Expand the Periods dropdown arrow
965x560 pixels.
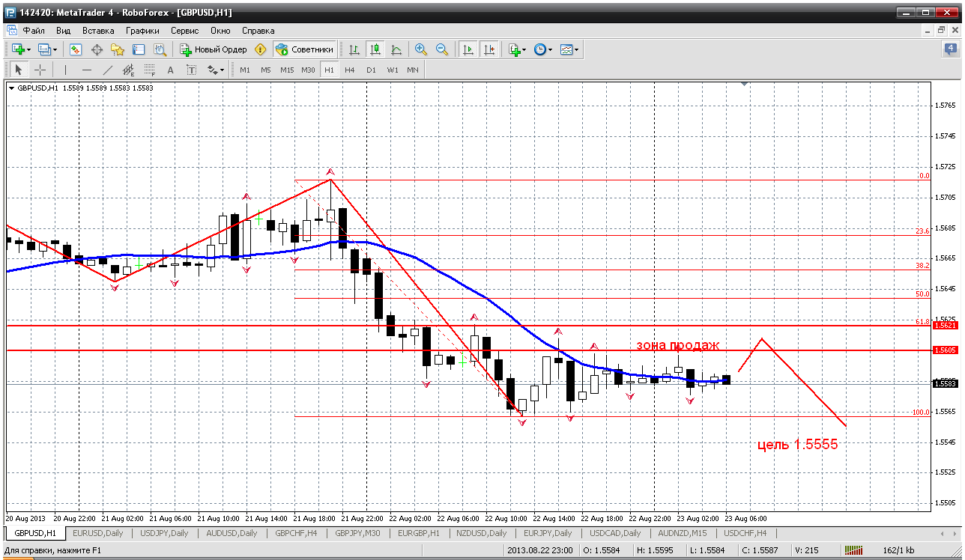point(550,49)
